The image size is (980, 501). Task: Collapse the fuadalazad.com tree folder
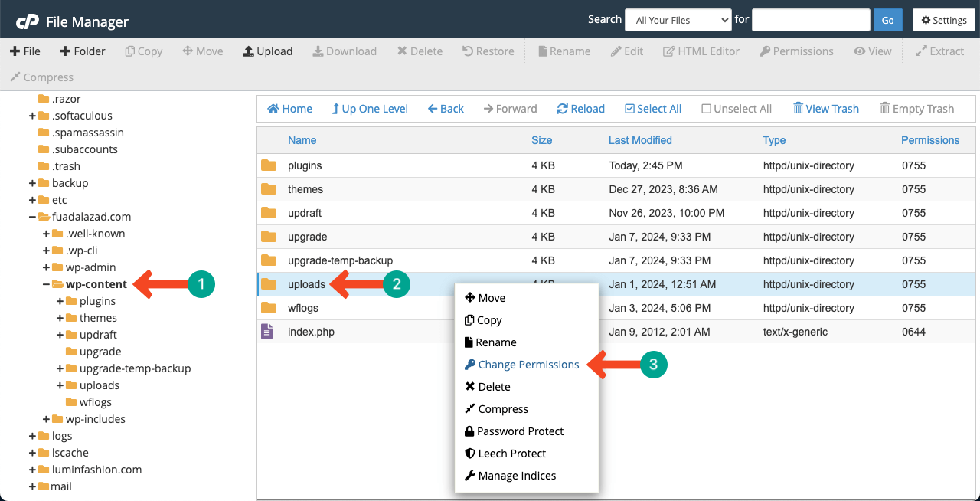pos(32,217)
